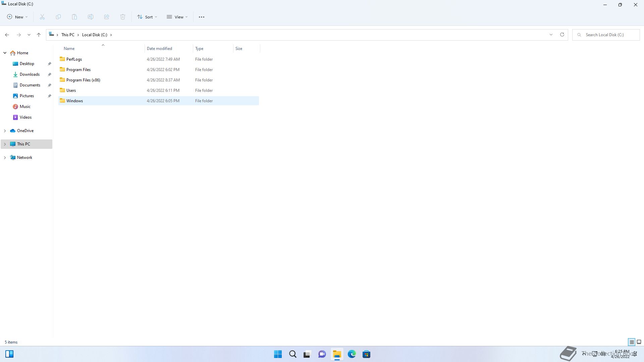Open the See more ellipsis menu
Viewport: 644px width, 362px height.
(202, 17)
